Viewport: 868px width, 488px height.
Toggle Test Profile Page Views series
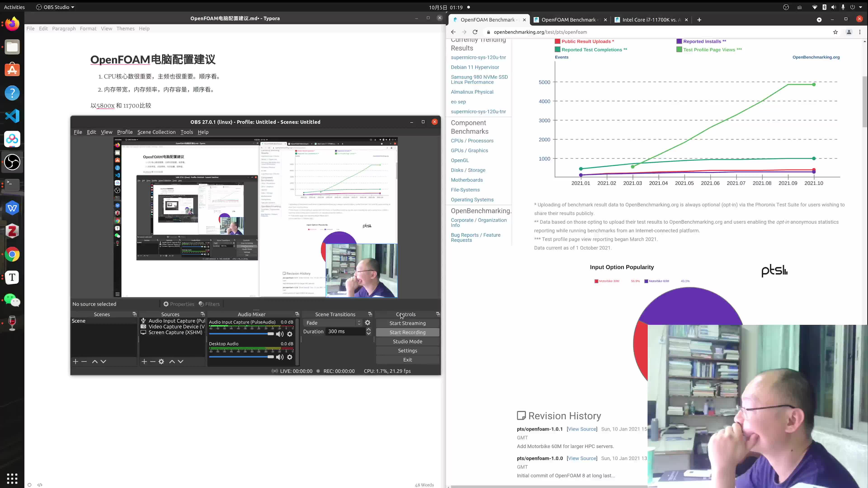709,49
